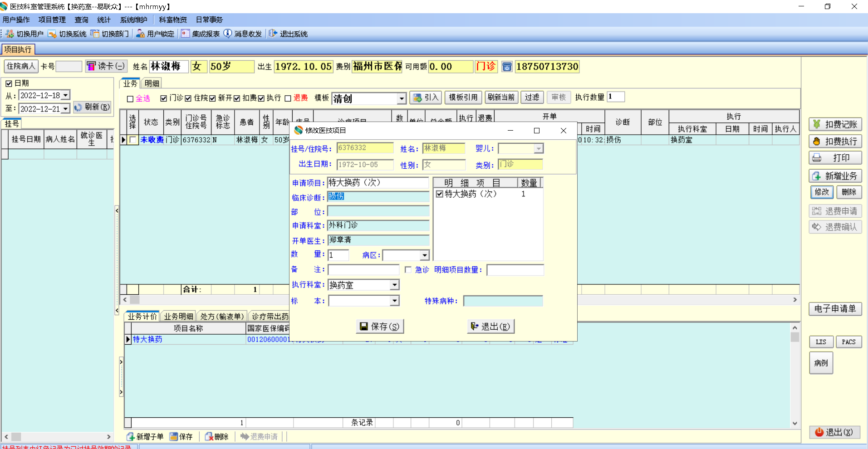The height and width of the screenshot is (449, 868).
Task: Click the 读卡 card reader button
Action: (106, 66)
